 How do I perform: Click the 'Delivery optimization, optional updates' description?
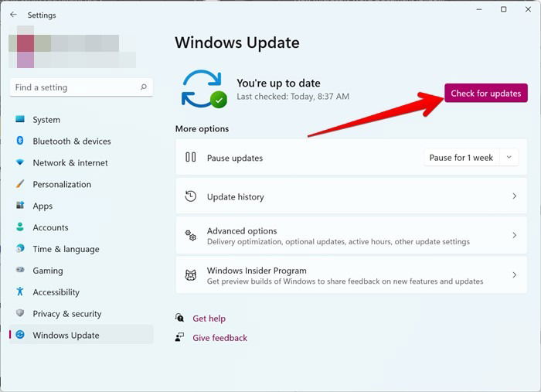click(x=339, y=241)
